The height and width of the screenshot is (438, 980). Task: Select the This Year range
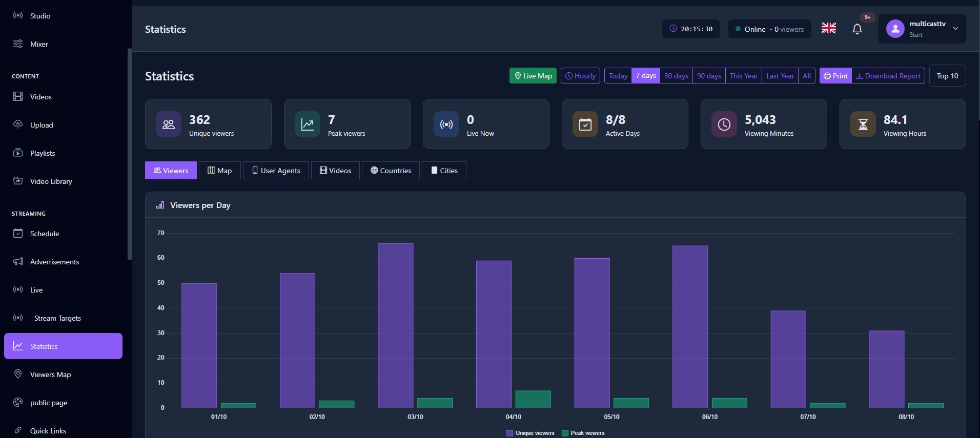[x=744, y=76]
